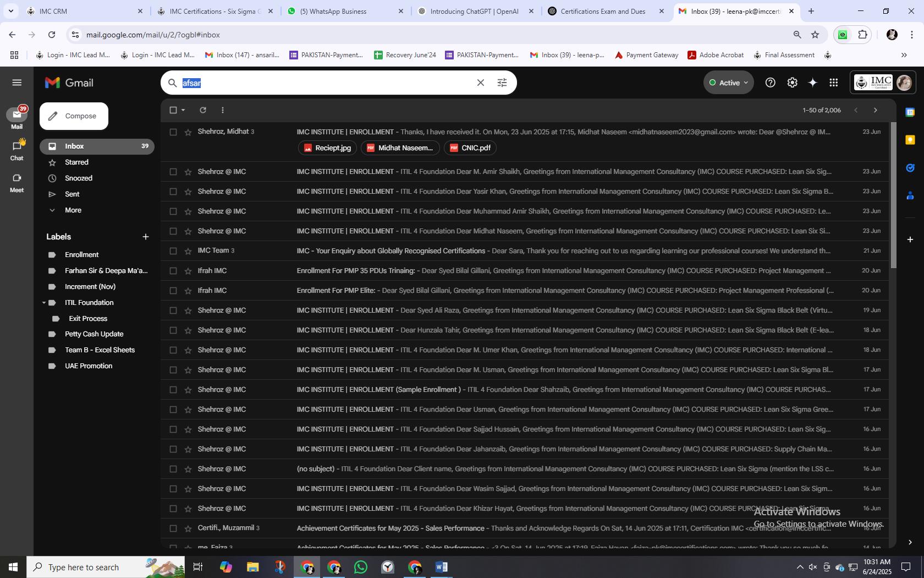Open the Active status dropdown
This screenshot has width=924, height=578.
(728, 83)
